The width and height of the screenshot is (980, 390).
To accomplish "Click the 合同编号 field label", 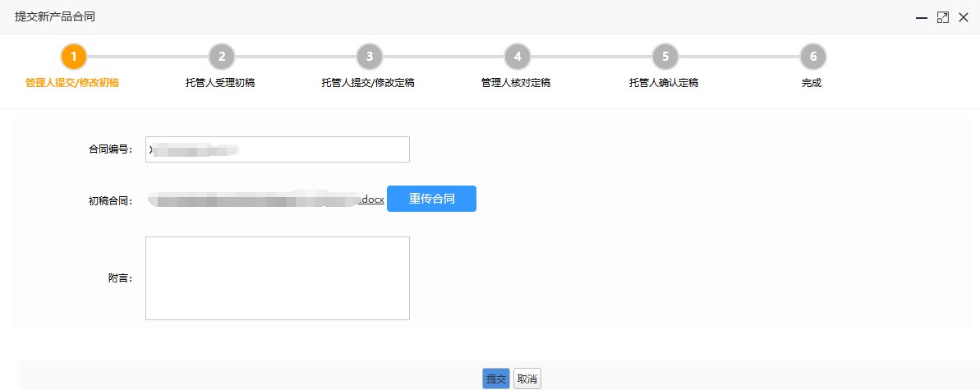I will pos(111,150).
